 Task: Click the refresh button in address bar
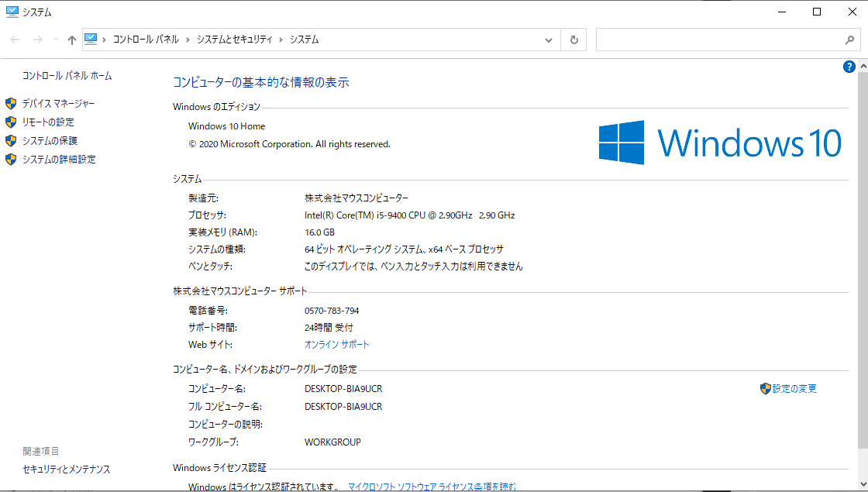click(x=573, y=40)
